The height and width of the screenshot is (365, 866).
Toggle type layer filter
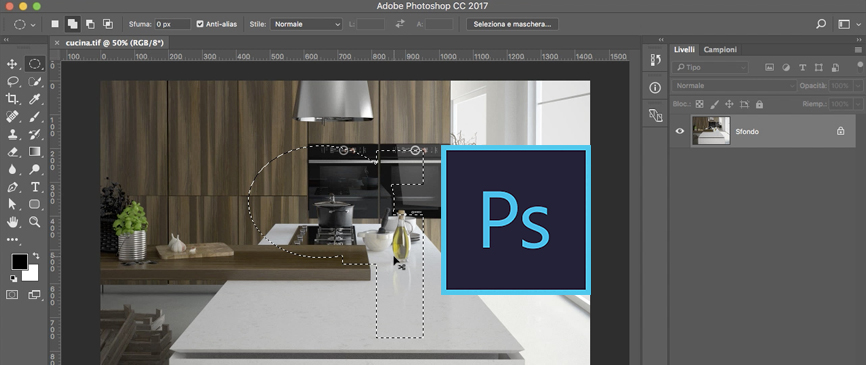[x=802, y=67]
